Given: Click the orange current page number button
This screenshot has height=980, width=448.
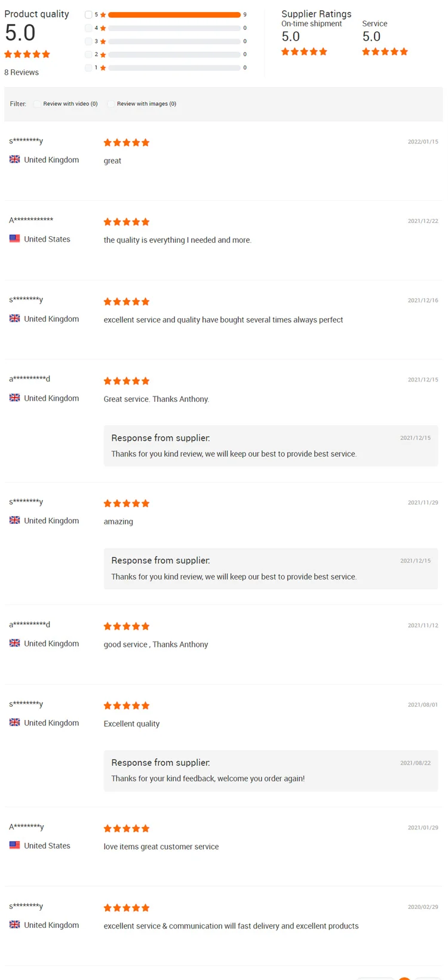Looking at the screenshot, I should (x=404, y=978).
